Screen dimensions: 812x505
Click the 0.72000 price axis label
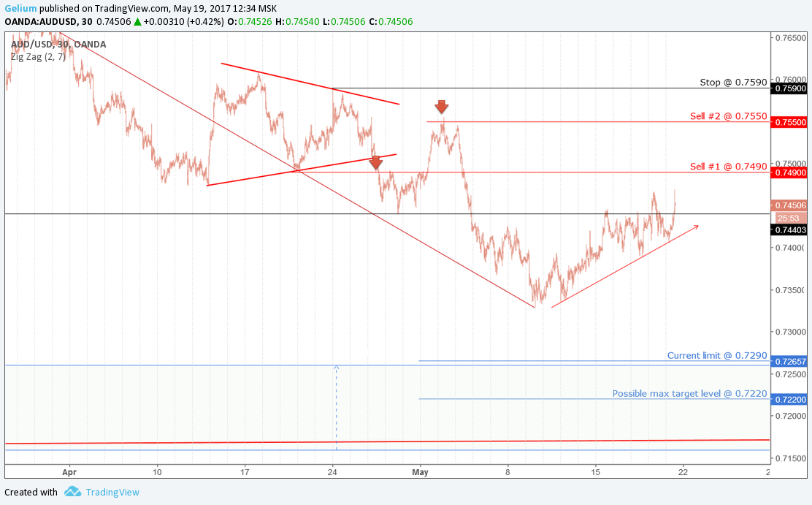(x=790, y=416)
